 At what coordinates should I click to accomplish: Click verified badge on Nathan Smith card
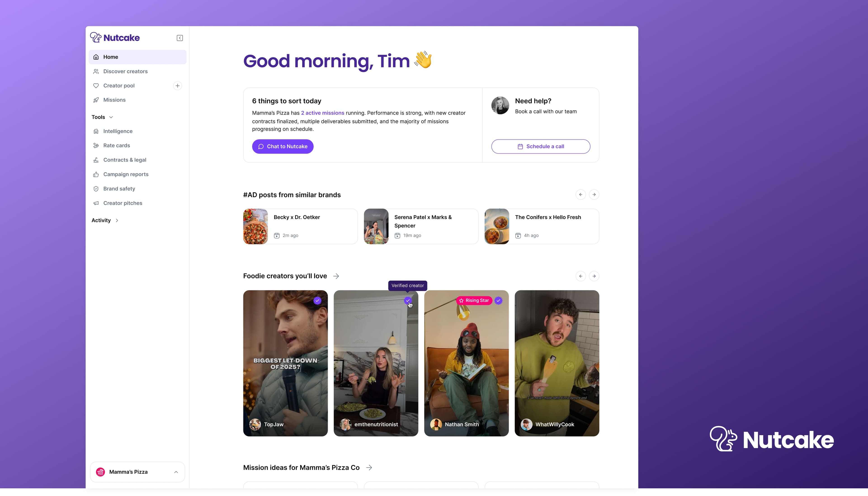click(498, 300)
